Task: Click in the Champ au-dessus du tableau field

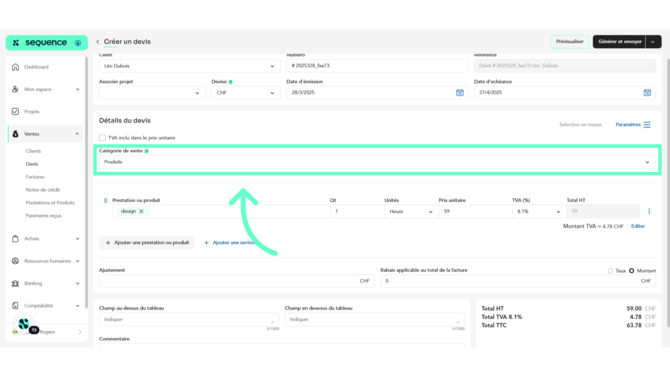Action: 189,319
